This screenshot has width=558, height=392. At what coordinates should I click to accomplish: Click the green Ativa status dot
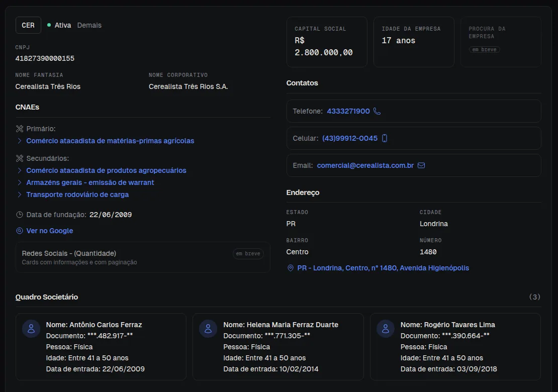point(49,25)
